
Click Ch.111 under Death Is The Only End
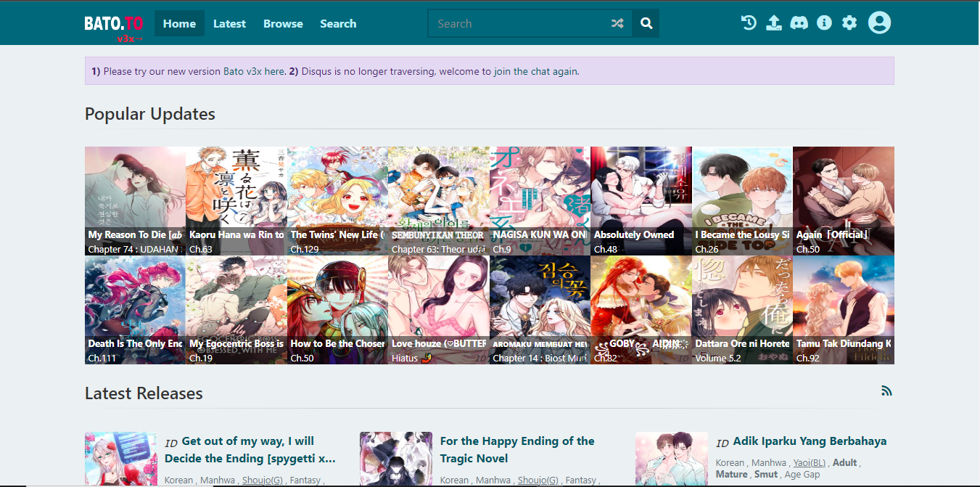pos(102,358)
